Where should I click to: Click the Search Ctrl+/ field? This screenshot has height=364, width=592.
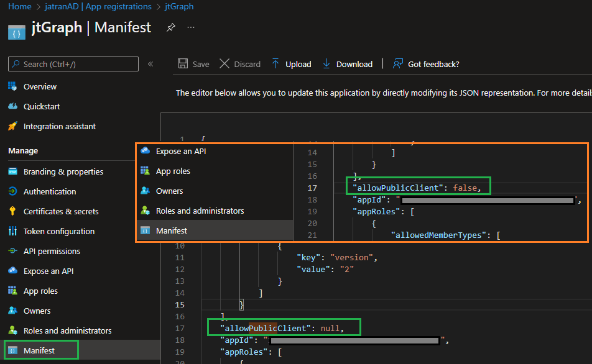tap(73, 64)
